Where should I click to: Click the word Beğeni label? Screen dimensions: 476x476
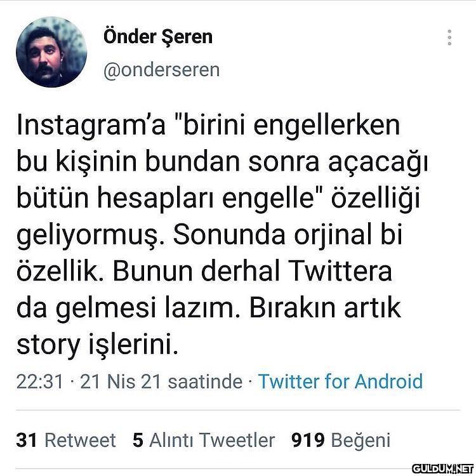tap(360, 441)
